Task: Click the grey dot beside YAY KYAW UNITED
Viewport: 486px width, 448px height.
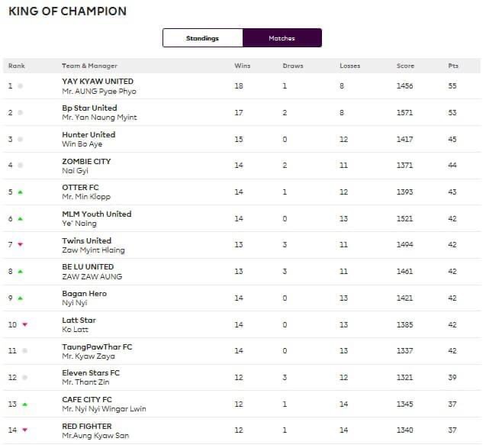Action: (20, 86)
